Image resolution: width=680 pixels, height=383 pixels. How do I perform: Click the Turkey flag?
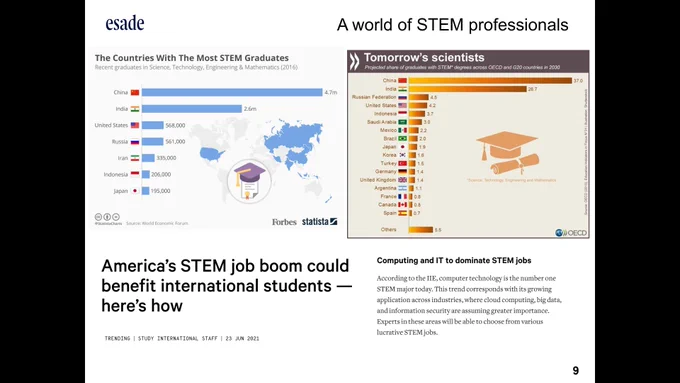(x=402, y=163)
